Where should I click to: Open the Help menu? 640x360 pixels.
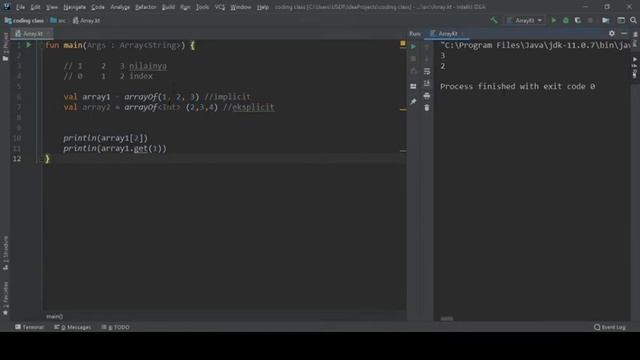pos(263,7)
